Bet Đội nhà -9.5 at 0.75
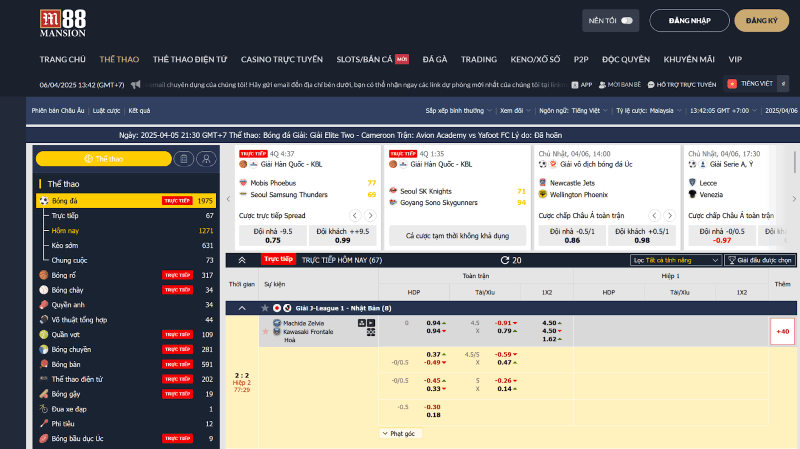Viewport: 800px width, 449px height. pos(273,236)
